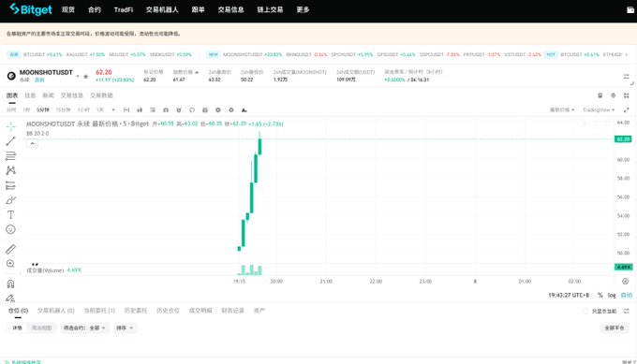Open the Bitget logo home link
637x364 pixels.
pyautogui.click(x=31, y=9)
